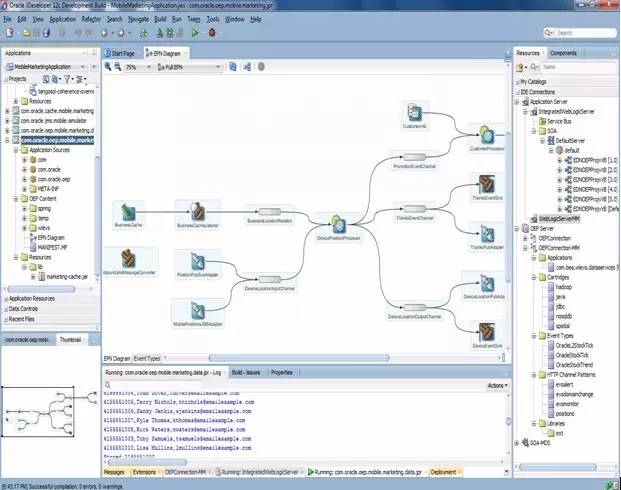621x490 pixels.
Task: Select the BusinessCache node in diagram
Action: [128, 215]
